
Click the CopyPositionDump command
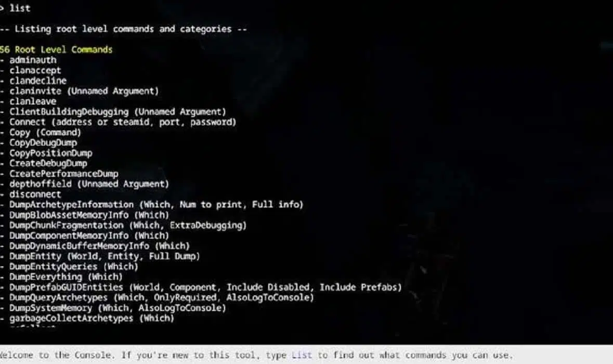(51, 153)
